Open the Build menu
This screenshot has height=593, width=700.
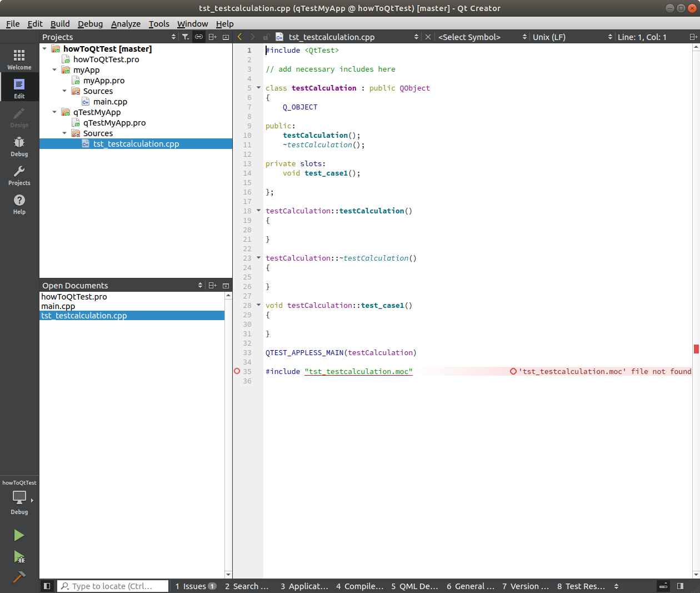[60, 23]
